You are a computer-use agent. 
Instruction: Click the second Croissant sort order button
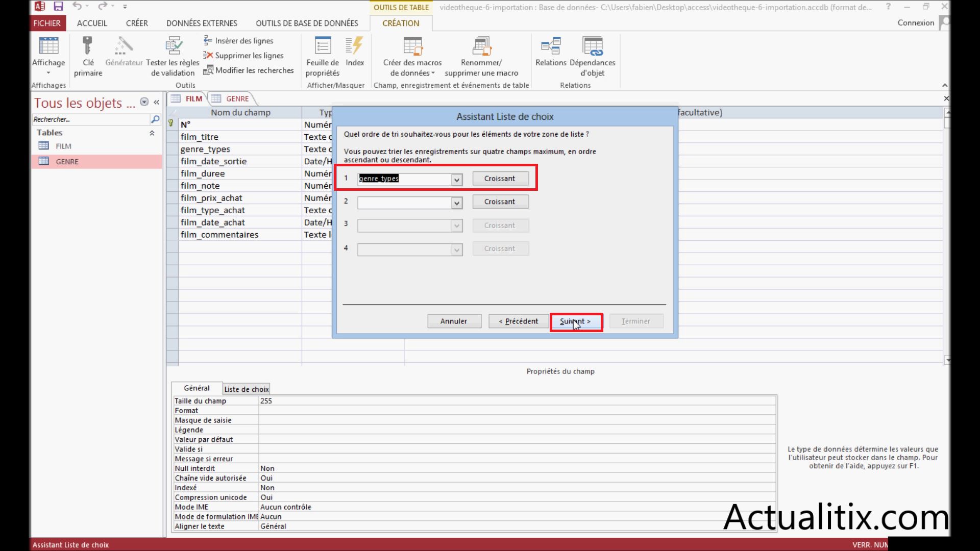click(x=500, y=202)
